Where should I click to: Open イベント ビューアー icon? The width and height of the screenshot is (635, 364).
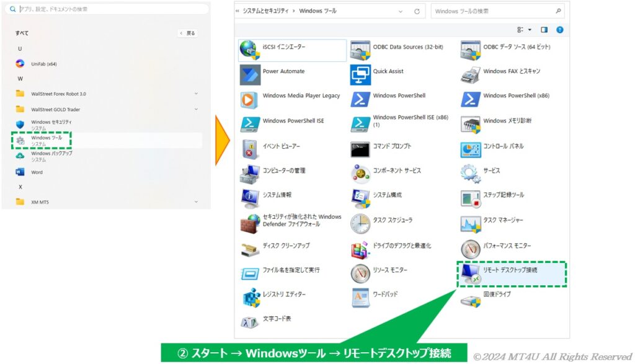[249, 149]
